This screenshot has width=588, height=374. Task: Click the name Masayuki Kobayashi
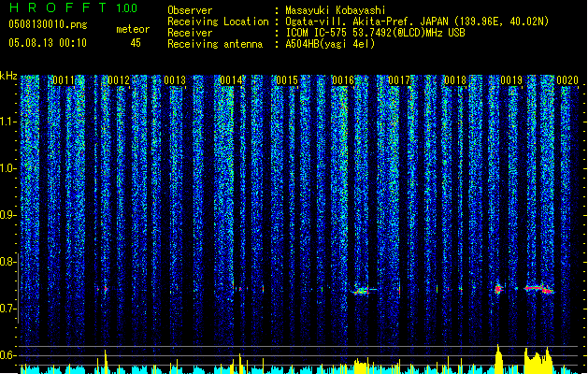click(336, 10)
